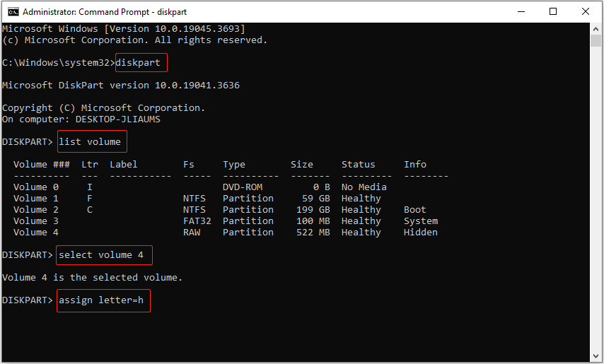Click 'Volume 2' in the volume list
Screen dimensions: 604x364
point(36,210)
